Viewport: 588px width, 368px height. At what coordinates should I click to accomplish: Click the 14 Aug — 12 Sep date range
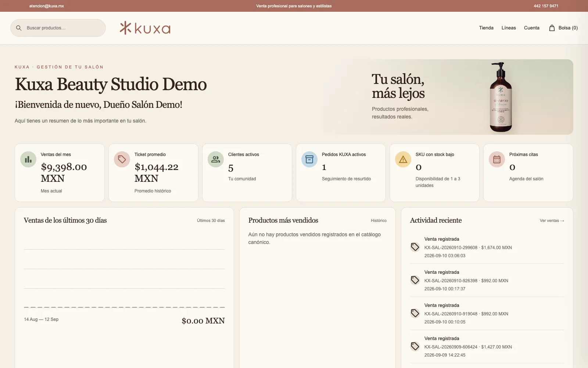tap(41, 319)
